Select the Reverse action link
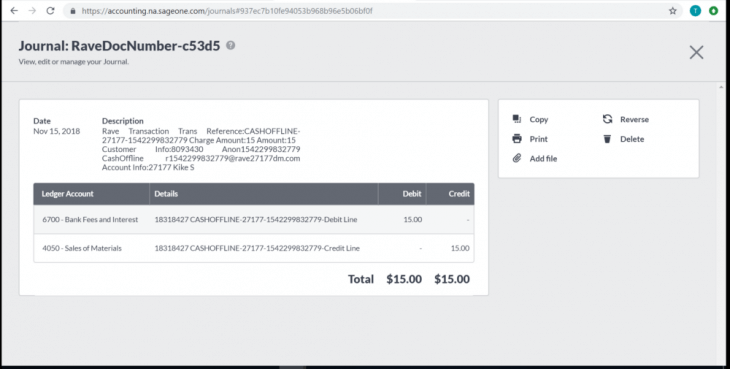The width and height of the screenshot is (730, 369). [634, 119]
